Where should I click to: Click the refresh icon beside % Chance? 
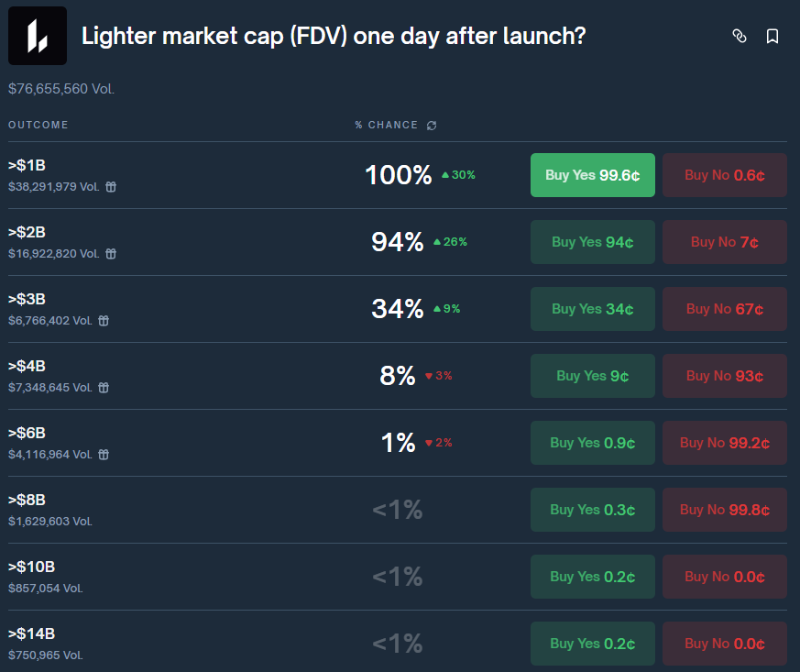click(432, 125)
